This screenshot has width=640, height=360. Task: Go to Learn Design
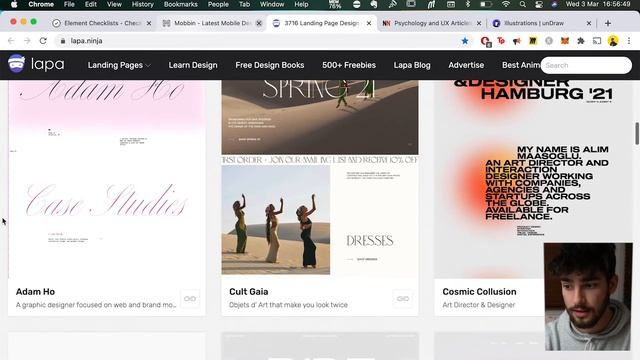[193, 65]
